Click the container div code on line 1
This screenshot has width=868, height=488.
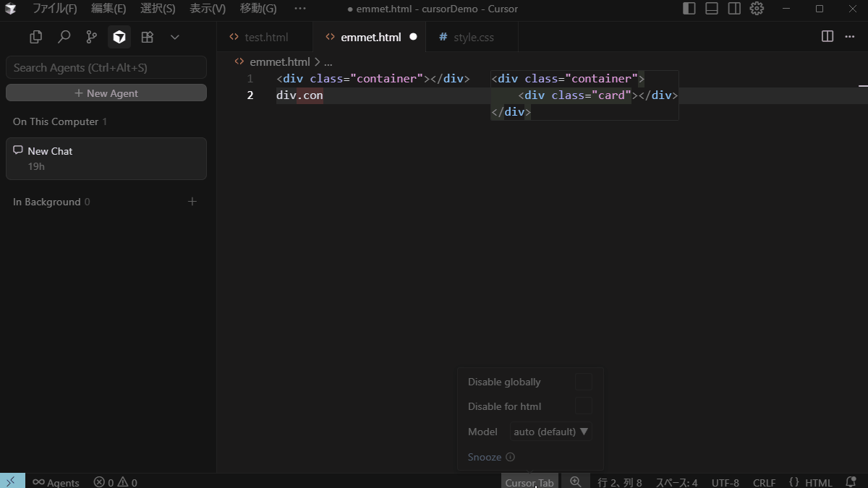[x=373, y=78]
